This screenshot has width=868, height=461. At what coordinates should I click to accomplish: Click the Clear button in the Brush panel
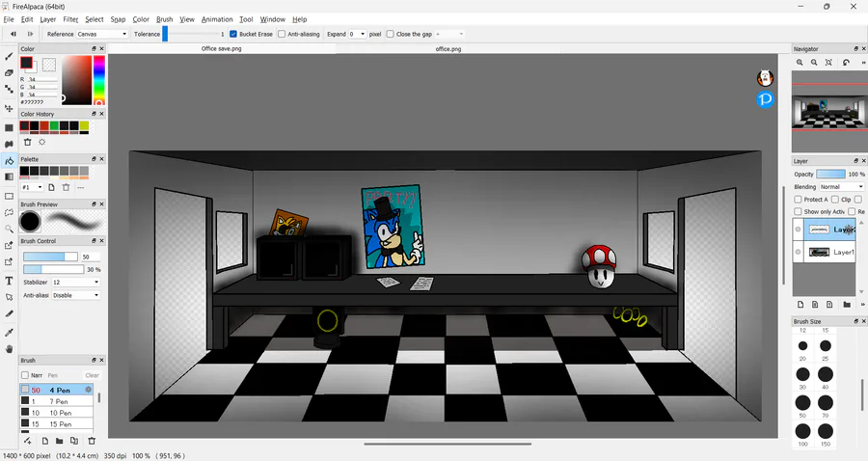92,375
